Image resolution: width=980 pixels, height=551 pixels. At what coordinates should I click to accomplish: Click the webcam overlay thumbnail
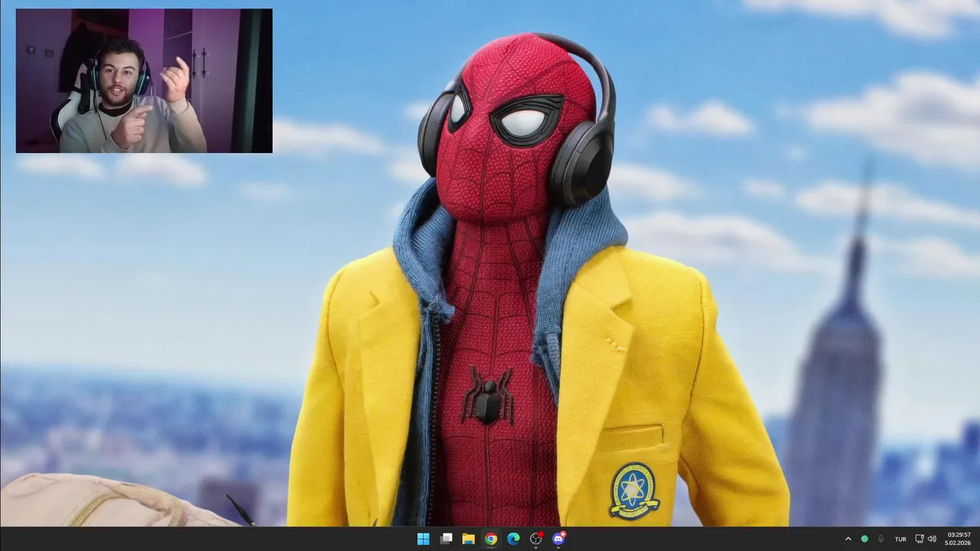[x=144, y=81]
